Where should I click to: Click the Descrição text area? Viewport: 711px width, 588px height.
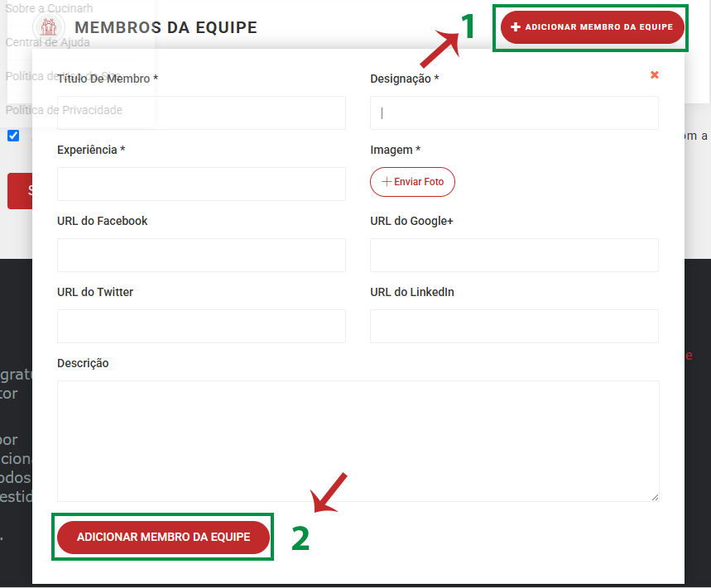tap(357, 438)
